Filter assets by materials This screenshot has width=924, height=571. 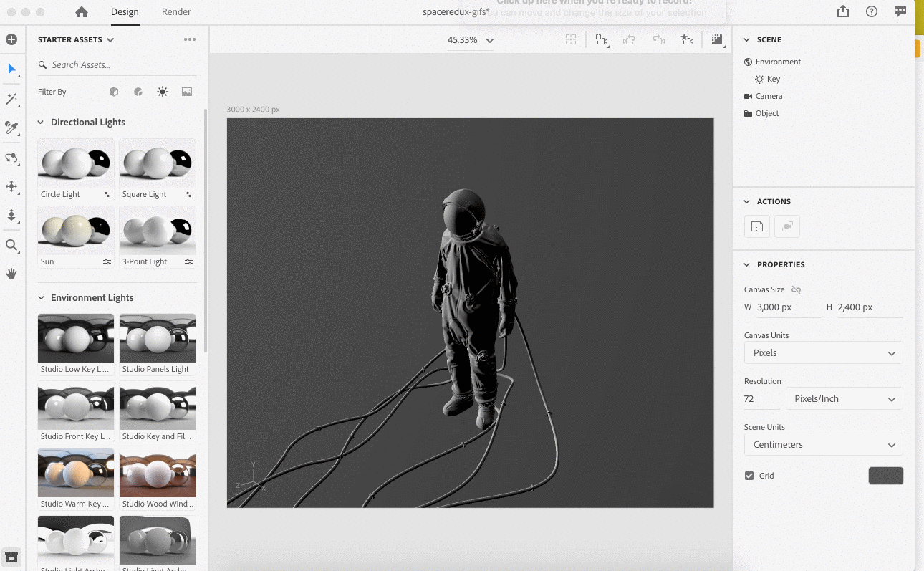(138, 92)
